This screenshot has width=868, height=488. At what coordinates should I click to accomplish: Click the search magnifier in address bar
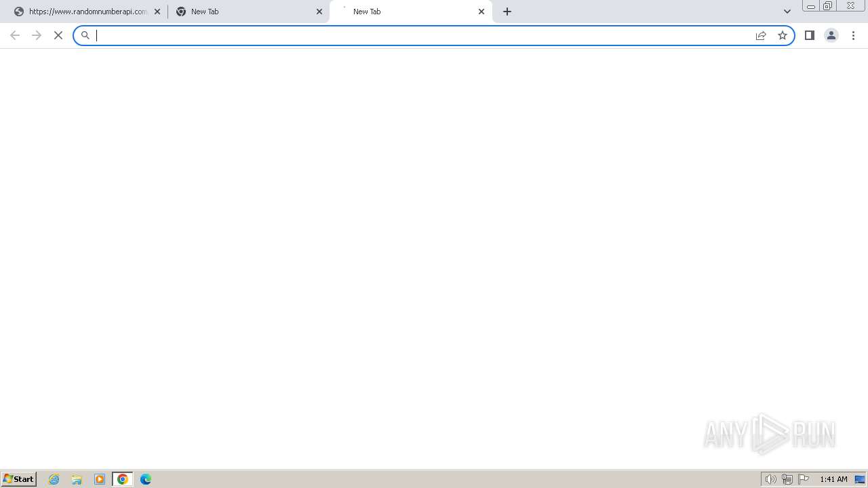(85, 35)
